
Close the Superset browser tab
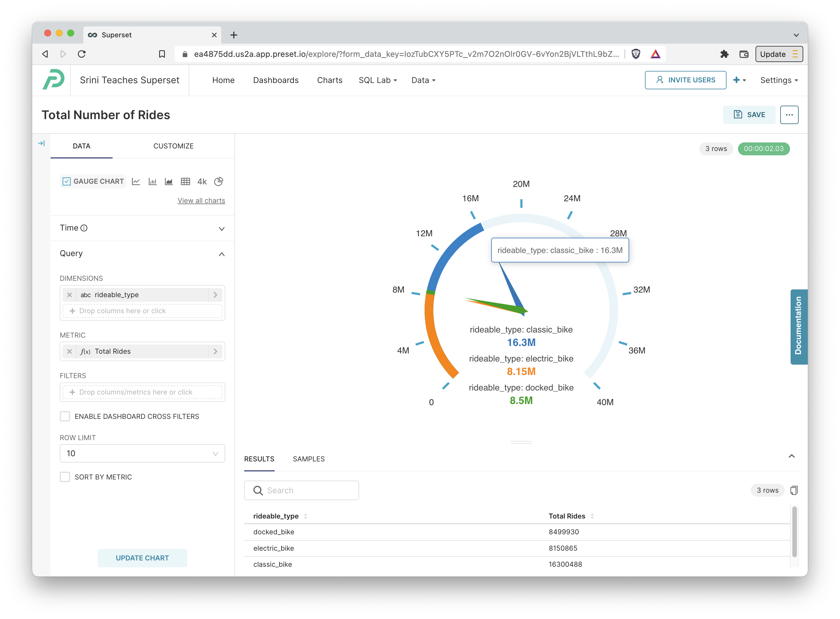pos(214,35)
